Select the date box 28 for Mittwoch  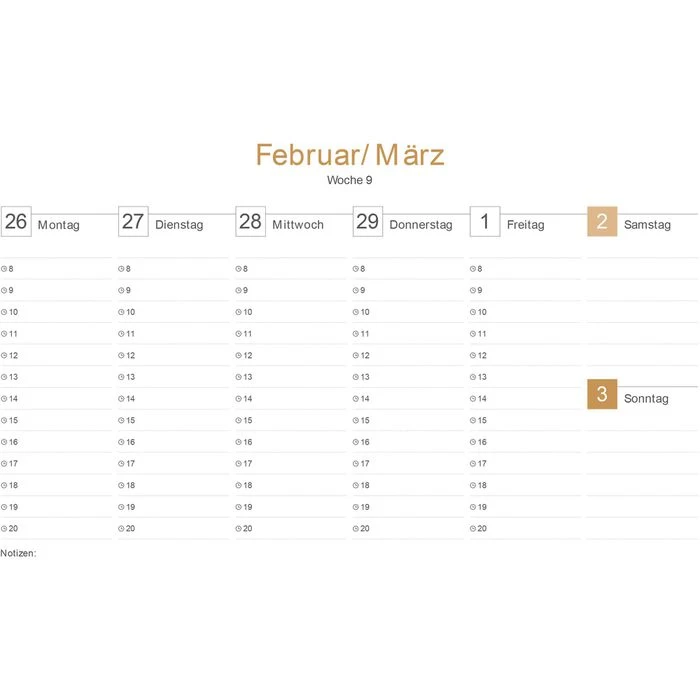pos(250,222)
